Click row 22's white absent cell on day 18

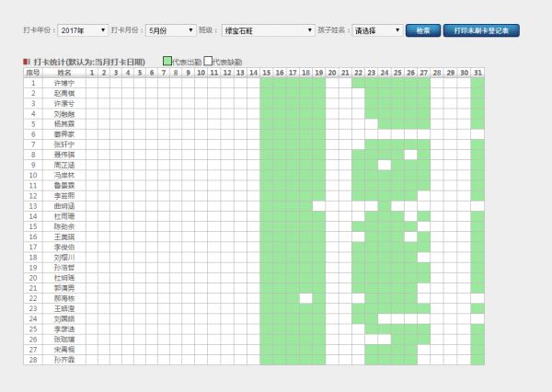click(306, 298)
